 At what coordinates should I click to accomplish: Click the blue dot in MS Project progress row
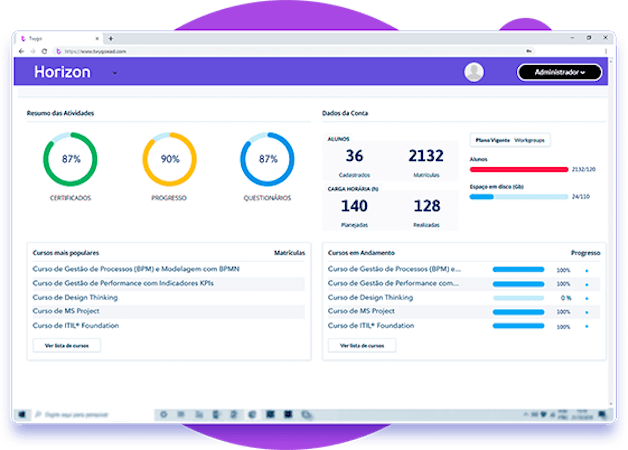point(587,312)
